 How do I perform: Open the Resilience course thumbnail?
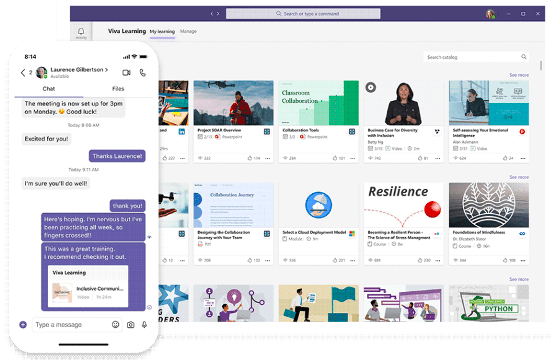coord(403,205)
